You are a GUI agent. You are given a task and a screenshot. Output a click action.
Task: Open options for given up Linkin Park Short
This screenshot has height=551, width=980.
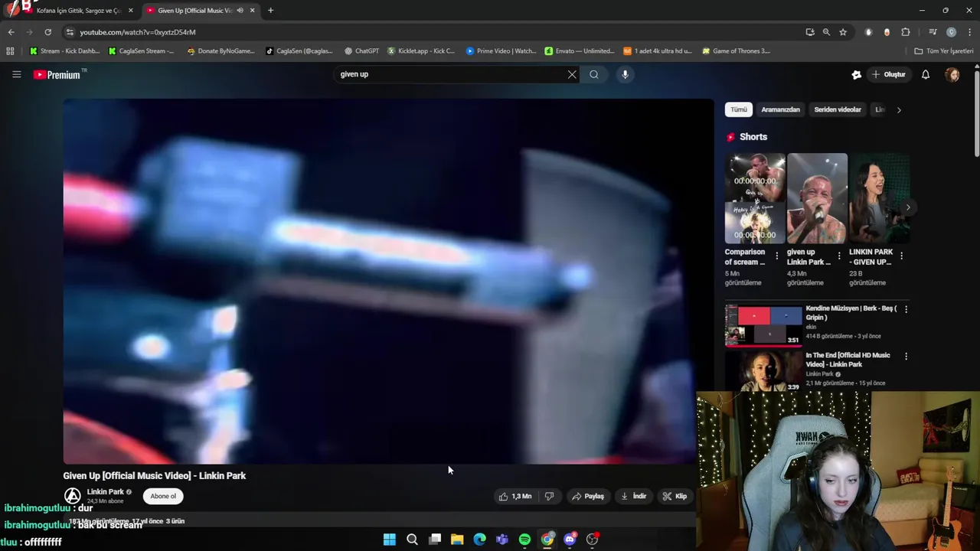click(839, 256)
